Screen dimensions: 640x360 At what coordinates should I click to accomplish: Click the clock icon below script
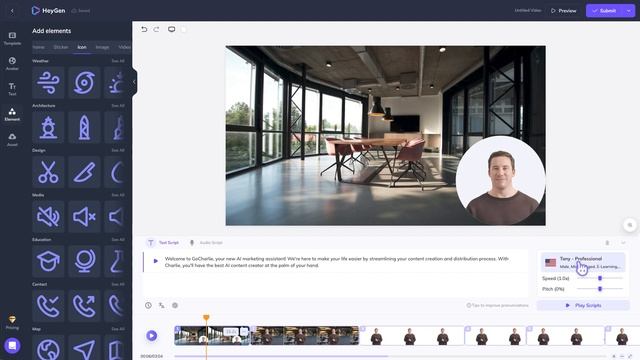coord(148,305)
